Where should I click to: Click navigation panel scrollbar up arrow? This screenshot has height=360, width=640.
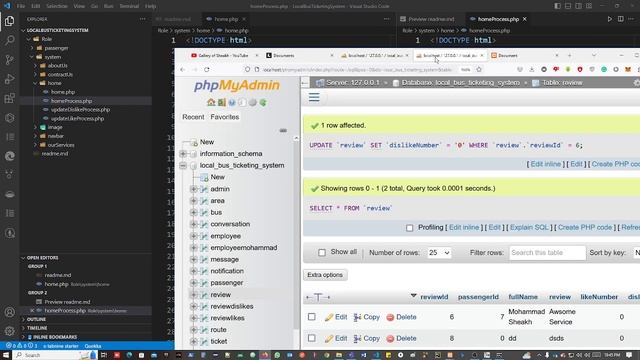point(296,138)
